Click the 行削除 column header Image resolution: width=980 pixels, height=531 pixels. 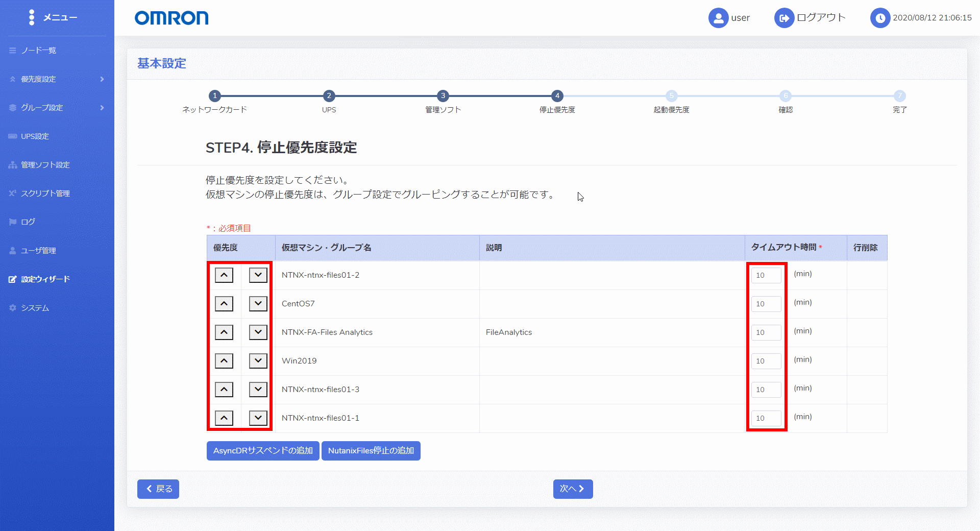(x=867, y=248)
